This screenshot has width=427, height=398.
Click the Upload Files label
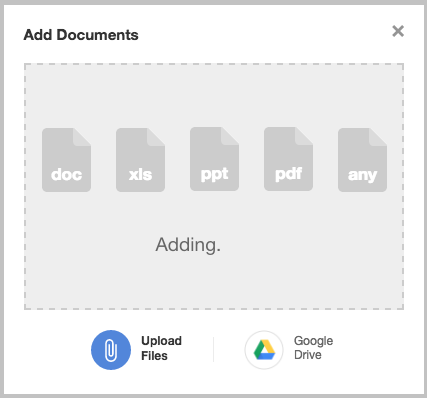coord(161,348)
